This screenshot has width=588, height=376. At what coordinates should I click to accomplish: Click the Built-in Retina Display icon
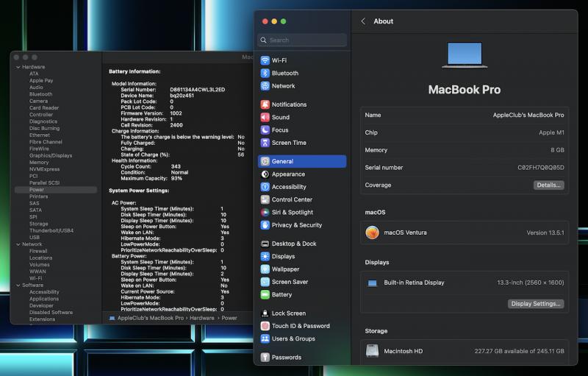[x=373, y=283]
